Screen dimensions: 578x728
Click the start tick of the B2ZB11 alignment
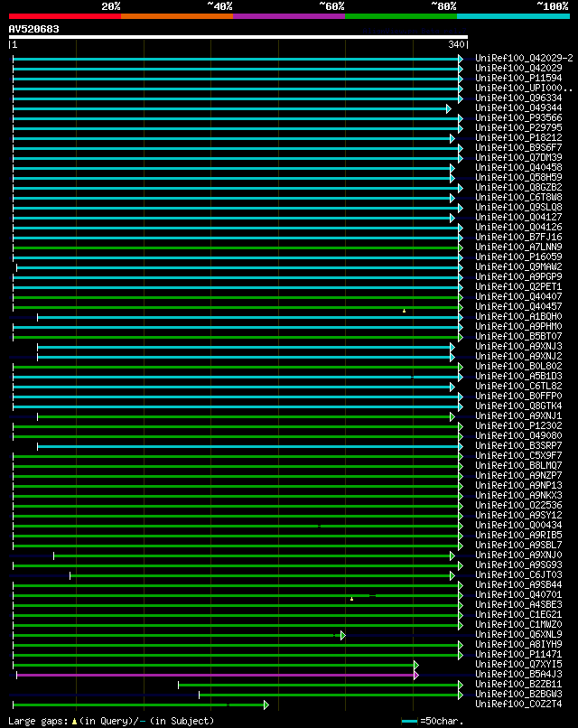(179, 685)
